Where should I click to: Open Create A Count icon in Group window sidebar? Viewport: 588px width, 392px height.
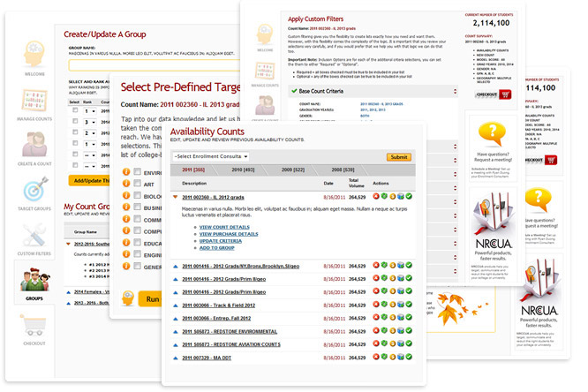[x=34, y=144]
